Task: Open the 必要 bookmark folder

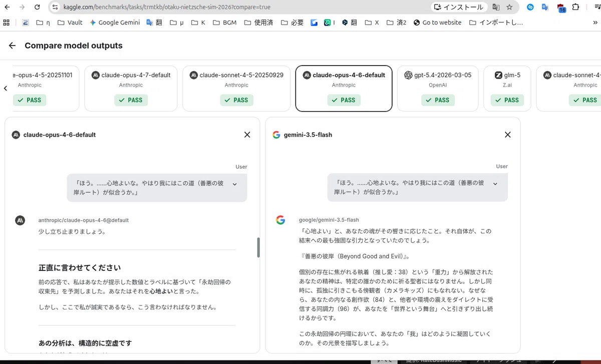Action: tap(292, 23)
